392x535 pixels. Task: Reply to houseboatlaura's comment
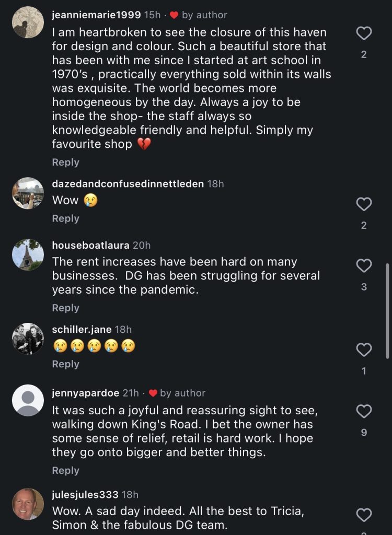coord(65,308)
